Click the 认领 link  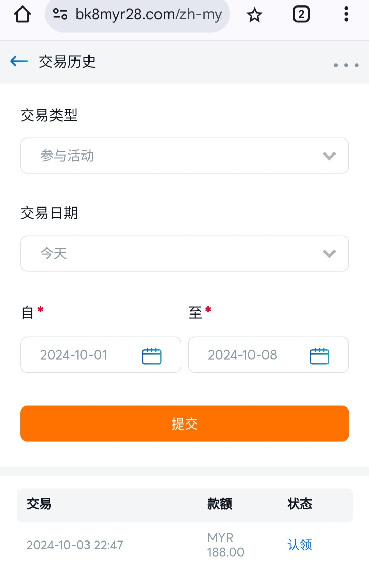coord(300,545)
